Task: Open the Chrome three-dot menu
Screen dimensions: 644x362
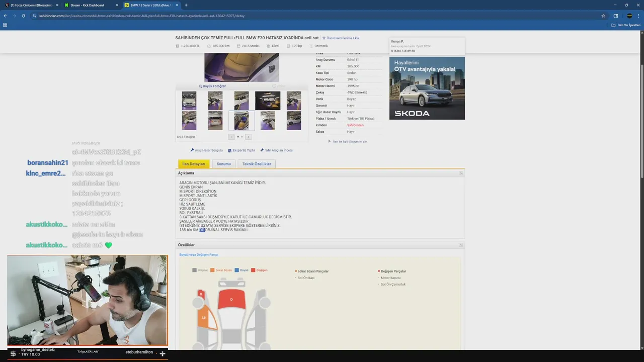Action: pos(639,16)
